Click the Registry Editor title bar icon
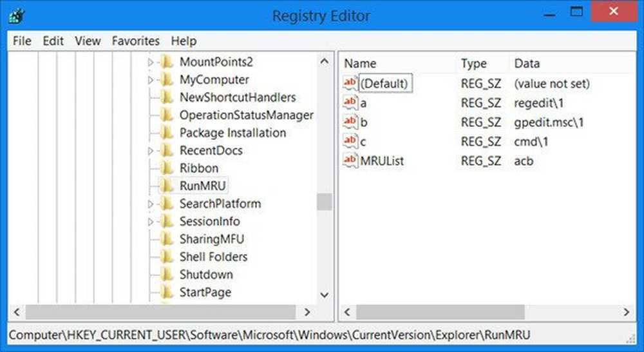Screen dimensions: 644x352 click(17, 15)
